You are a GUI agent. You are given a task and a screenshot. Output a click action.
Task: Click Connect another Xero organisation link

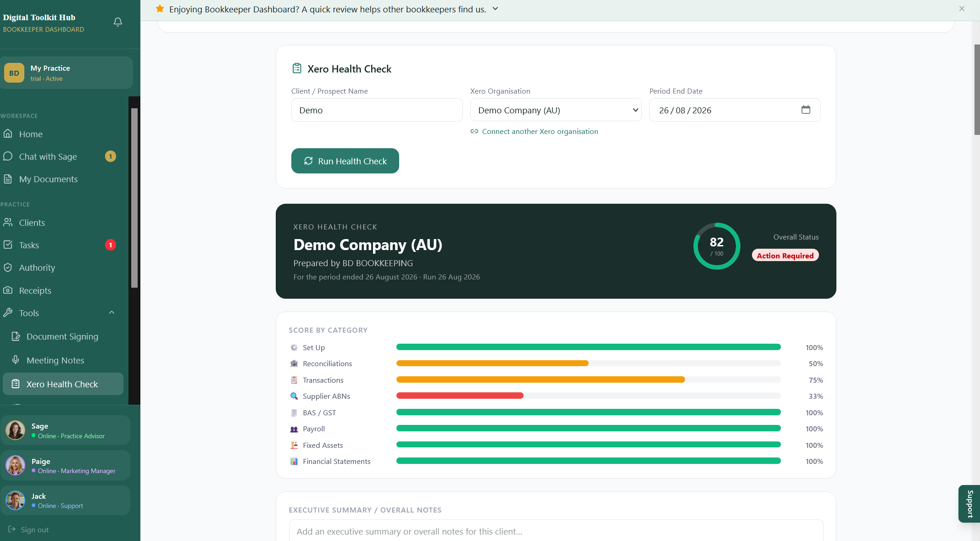(x=540, y=131)
